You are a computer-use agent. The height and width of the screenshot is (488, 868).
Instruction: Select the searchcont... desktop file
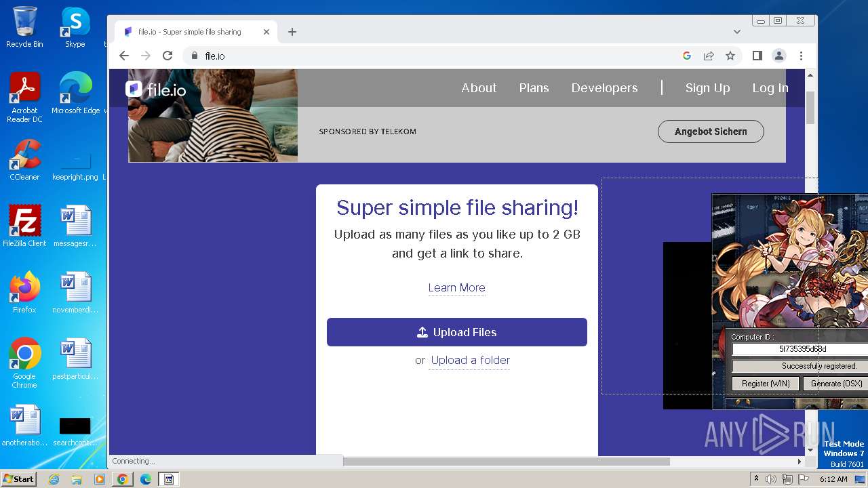(75, 431)
